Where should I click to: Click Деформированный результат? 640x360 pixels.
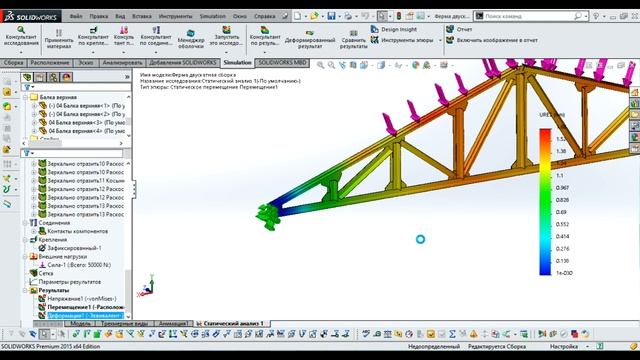[x=310, y=39]
